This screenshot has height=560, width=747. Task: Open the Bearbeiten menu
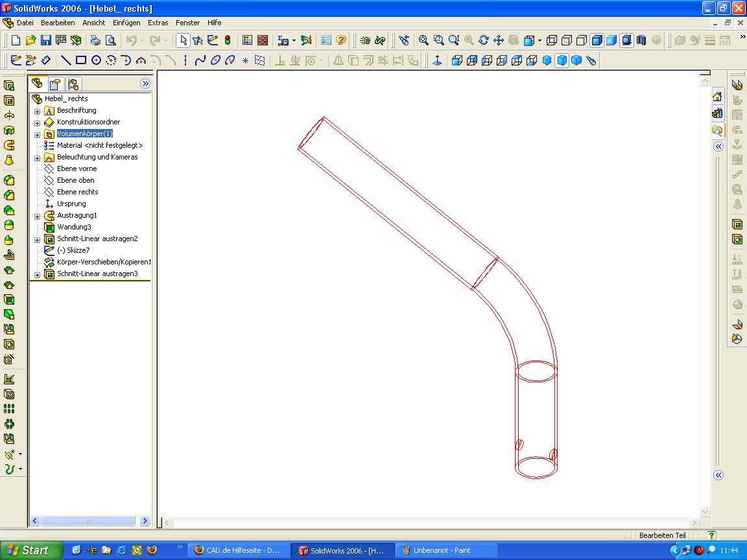coord(58,23)
